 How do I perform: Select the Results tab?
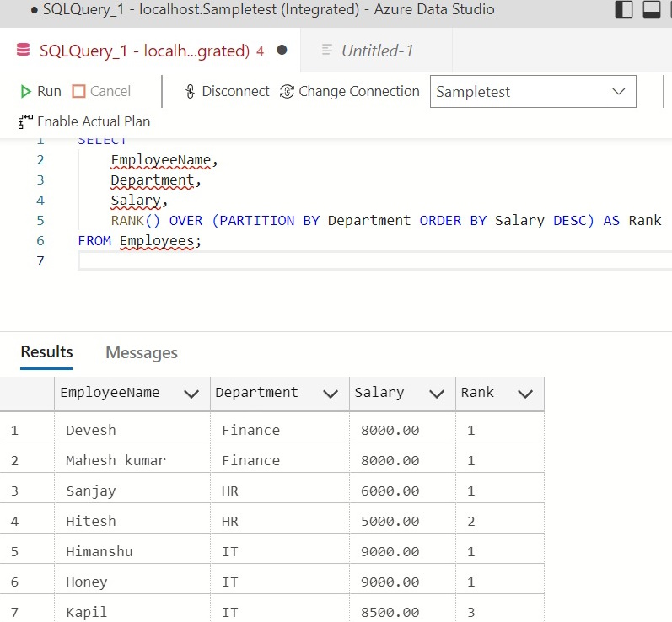[x=46, y=351]
